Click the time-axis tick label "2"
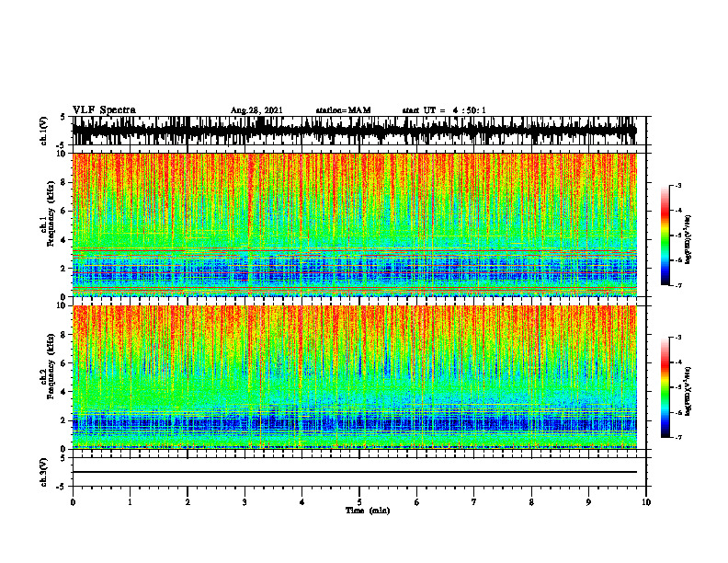Screen dimensions: 728x563 coord(188,502)
